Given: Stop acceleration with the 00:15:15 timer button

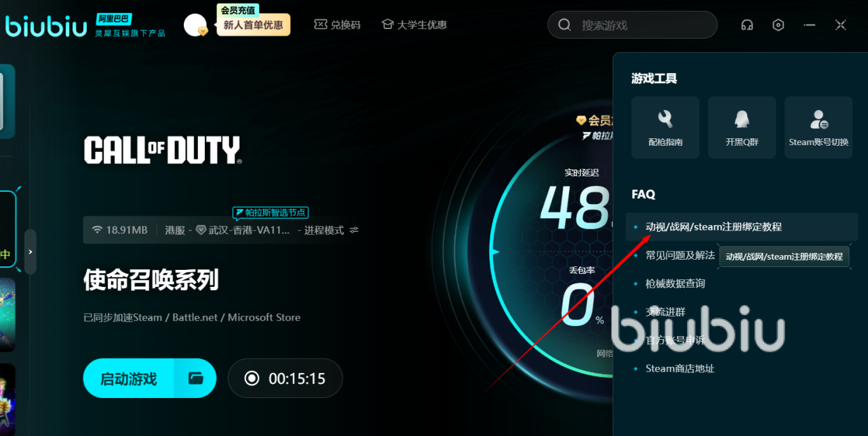Looking at the screenshot, I should click(x=285, y=378).
